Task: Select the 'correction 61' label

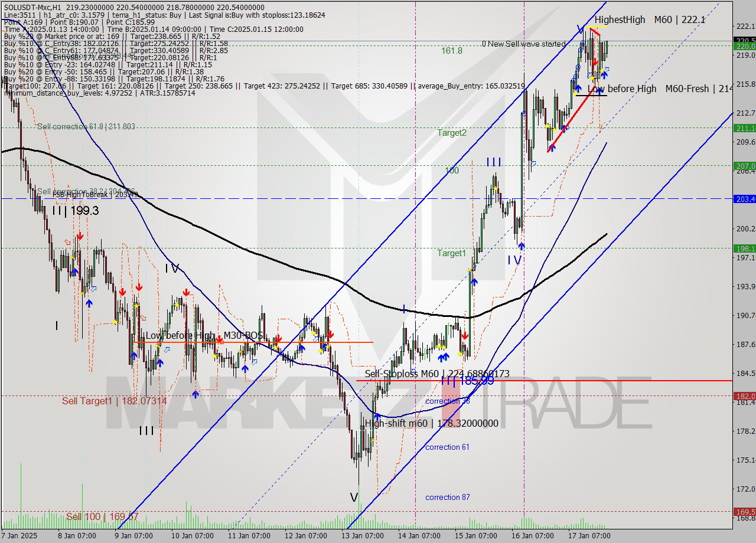Action: (x=447, y=447)
